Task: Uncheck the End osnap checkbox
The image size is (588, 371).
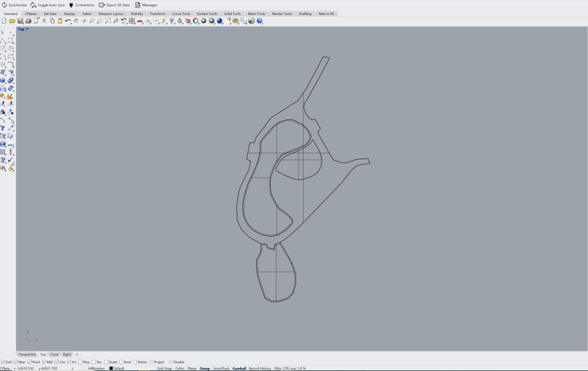Action: pyautogui.click(x=3, y=362)
